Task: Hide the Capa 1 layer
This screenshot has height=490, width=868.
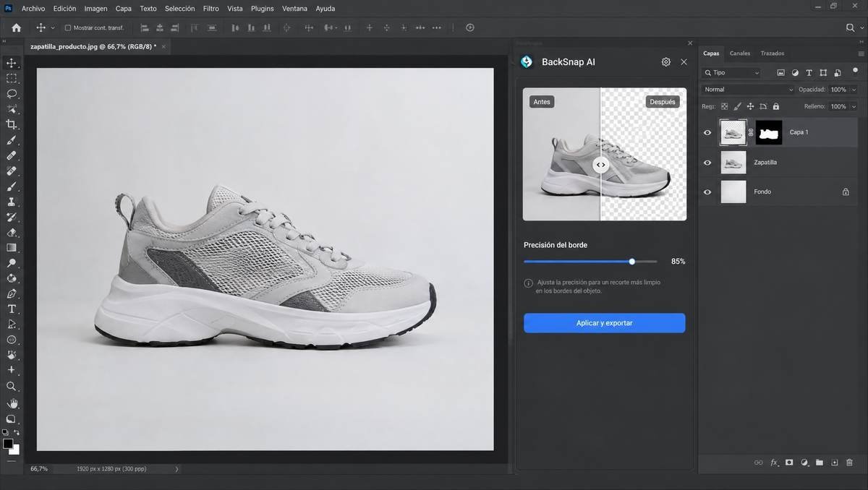Action: pyautogui.click(x=707, y=132)
